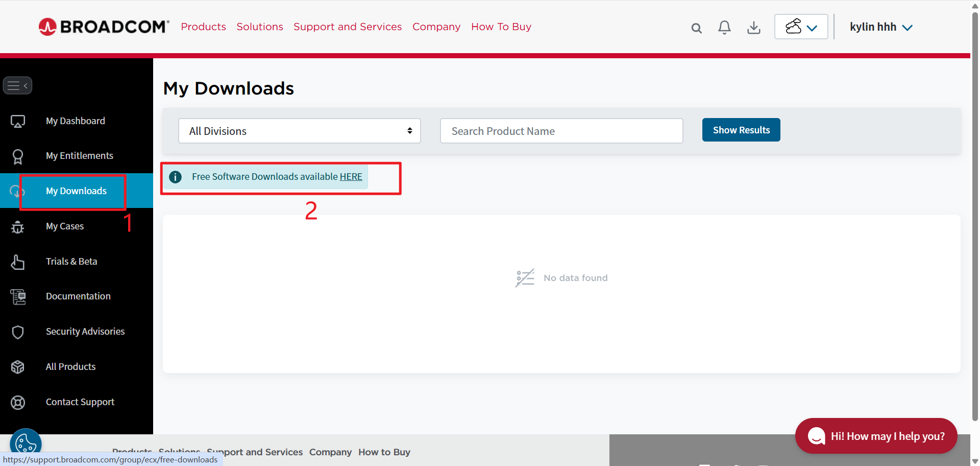This screenshot has height=466, width=980.
Task: Open the search magnifier icon
Action: point(696,28)
